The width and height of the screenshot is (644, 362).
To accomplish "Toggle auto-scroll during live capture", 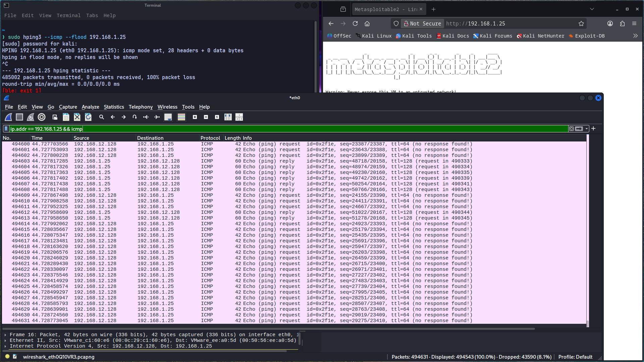I will [x=168, y=117].
